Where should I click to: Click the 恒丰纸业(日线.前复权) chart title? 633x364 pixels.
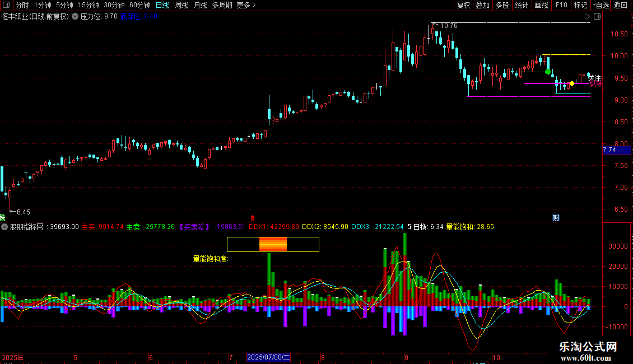pos(35,17)
